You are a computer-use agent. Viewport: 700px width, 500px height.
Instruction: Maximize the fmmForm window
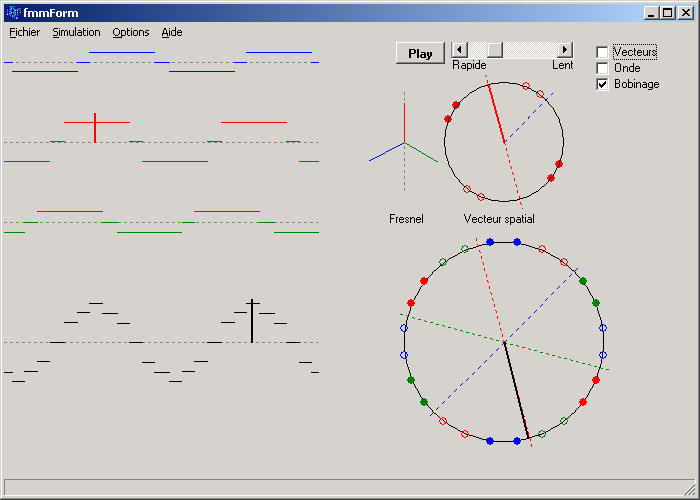(x=668, y=13)
